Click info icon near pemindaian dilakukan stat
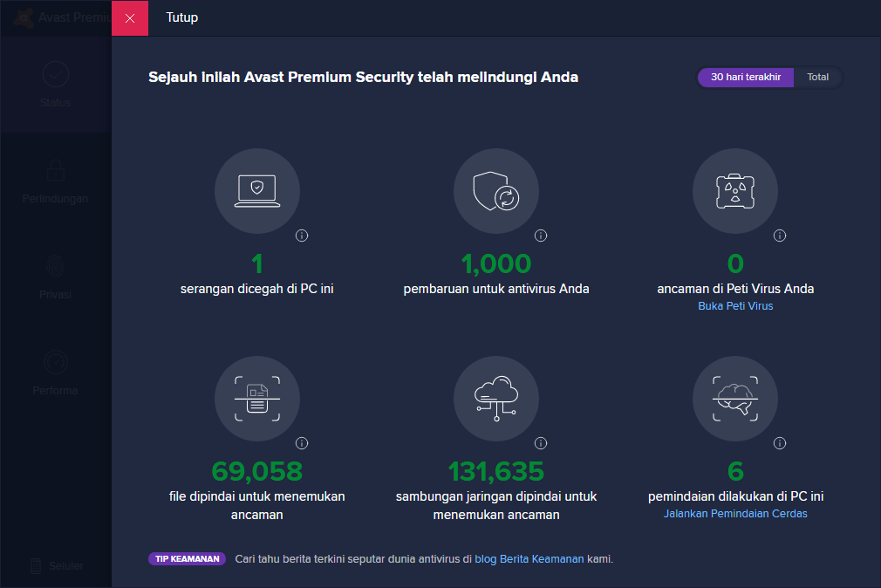Screen dimensions: 881x588 coord(780,443)
